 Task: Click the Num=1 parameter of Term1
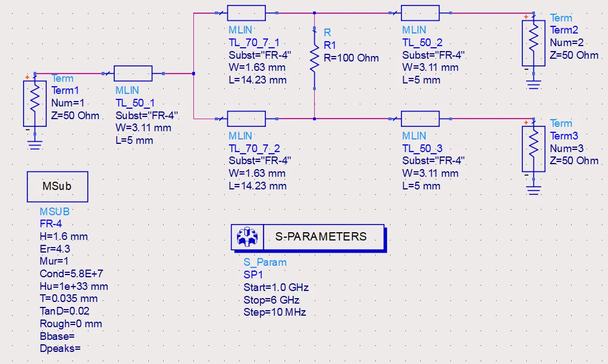(68, 103)
